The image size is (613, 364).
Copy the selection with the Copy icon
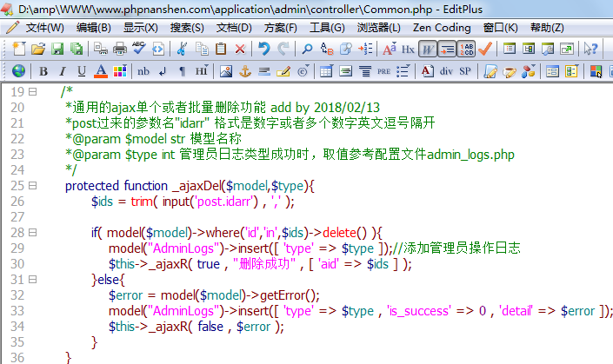[202, 49]
